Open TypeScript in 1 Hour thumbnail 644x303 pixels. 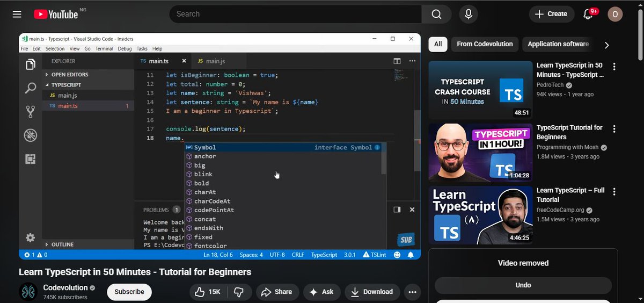pos(480,153)
